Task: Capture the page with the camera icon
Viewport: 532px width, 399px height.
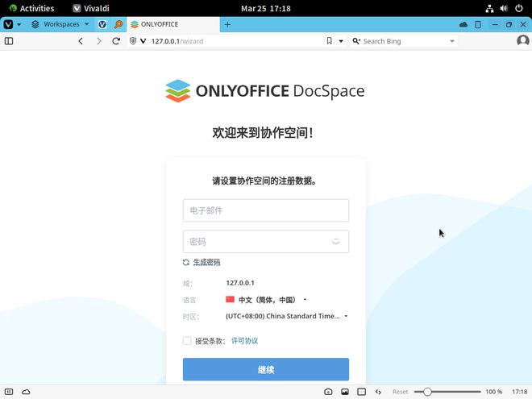Action: pos(328,392)
